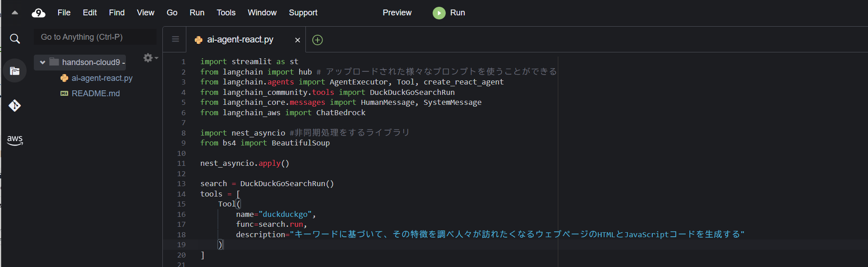This screenshot has width=868, height=267.
Task: Click line number 19 in the gutter
Action: [x=181, y=245]
